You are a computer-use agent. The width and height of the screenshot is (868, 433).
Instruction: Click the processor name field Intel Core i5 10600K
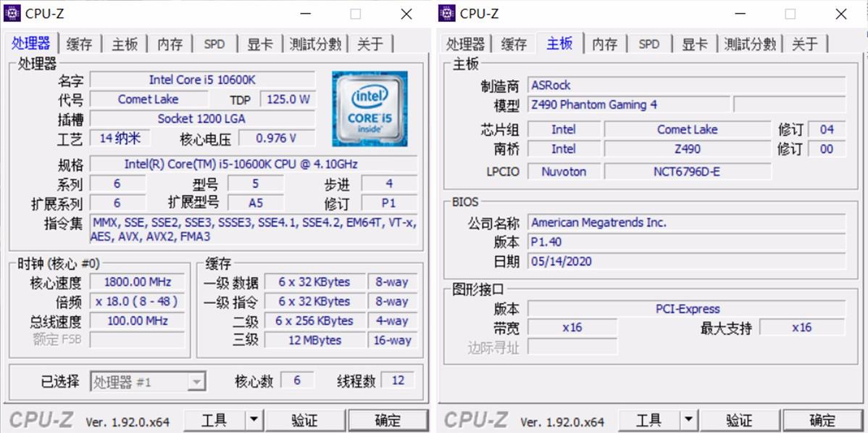202,80
